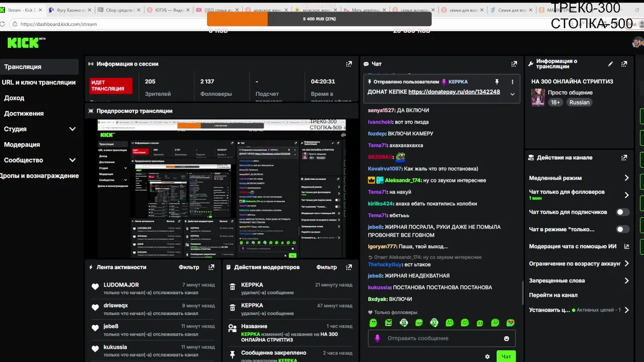Click the Russian language tag
Image resolution: width=644 pixels, height=362 pixels.
579,102
